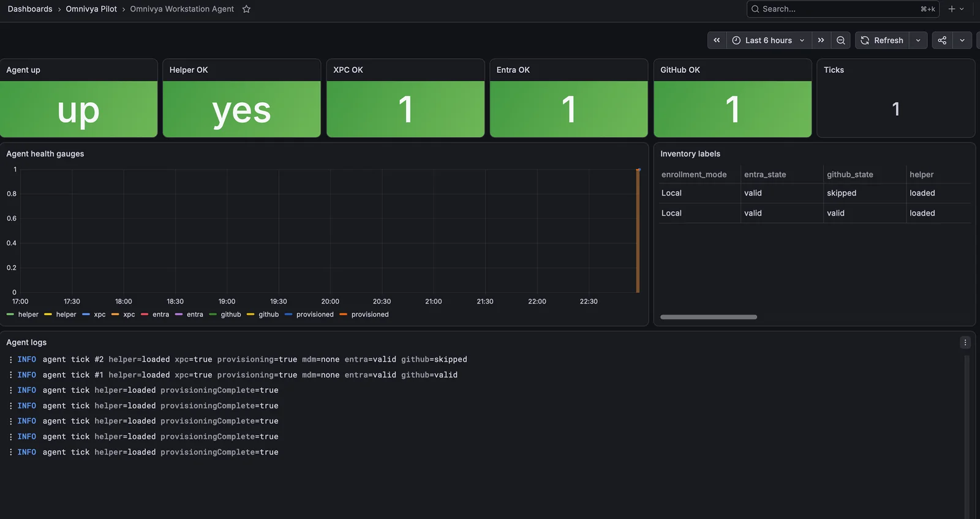Image resolution: width=980 pixels, height=519 pixels.
Task: Star the Omnivya Workstation Agent dashboard
Action: pyautogui.click(x=246, y=9)
